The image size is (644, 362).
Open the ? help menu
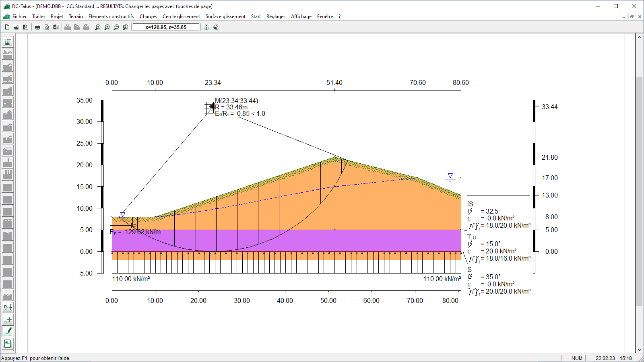339,16
